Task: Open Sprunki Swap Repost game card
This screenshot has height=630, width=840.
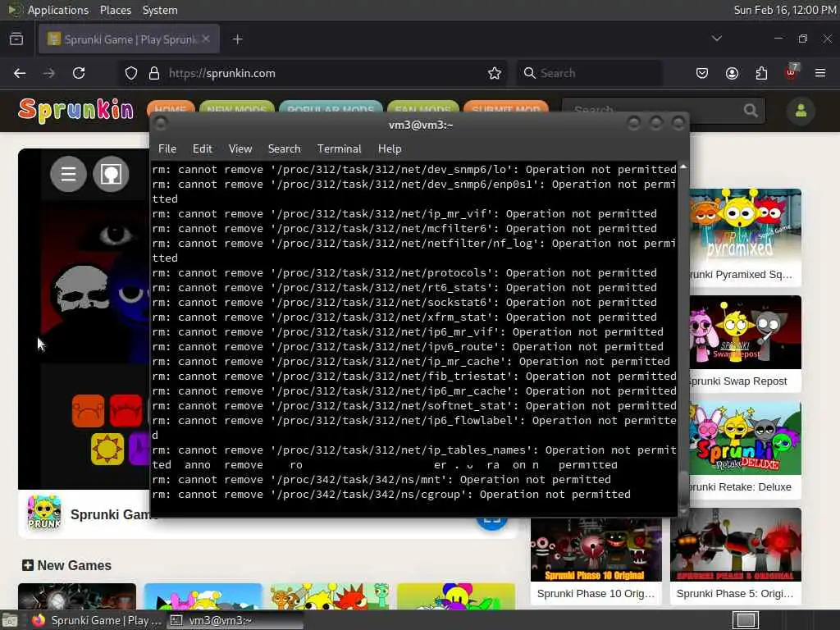Action: [x=745, y=343]
